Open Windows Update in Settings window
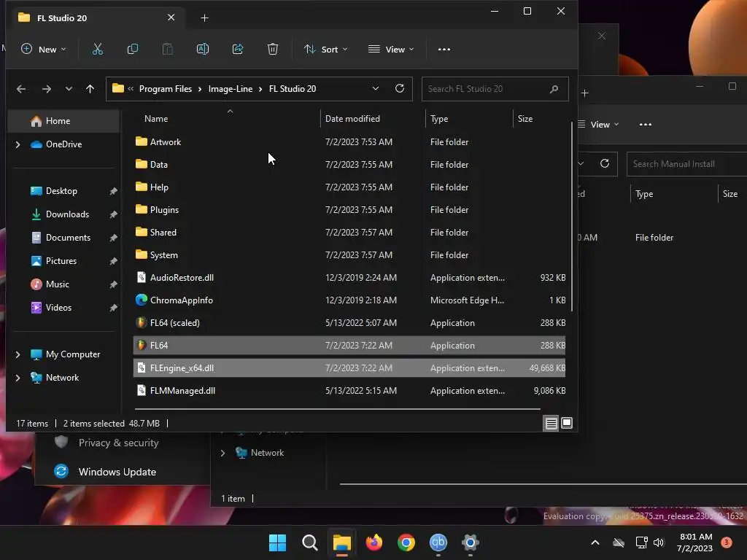The width and height of the screenshot is (747, 560). 117,472
